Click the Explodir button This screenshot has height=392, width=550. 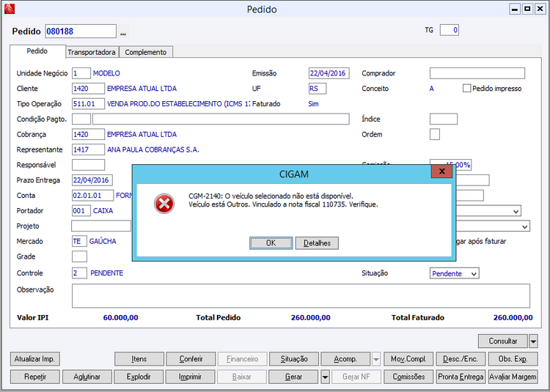(x=139, y=377)
